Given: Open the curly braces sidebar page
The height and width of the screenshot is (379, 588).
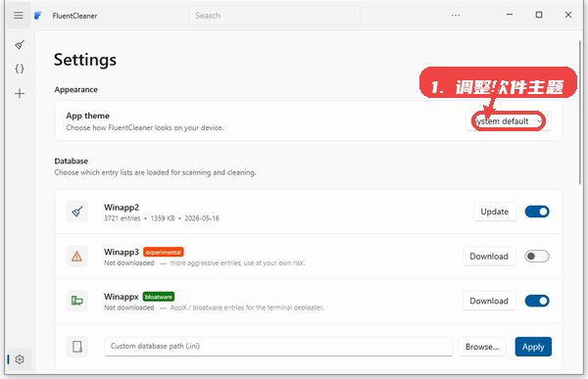Looking at the screenshot, I should point(20,69).
